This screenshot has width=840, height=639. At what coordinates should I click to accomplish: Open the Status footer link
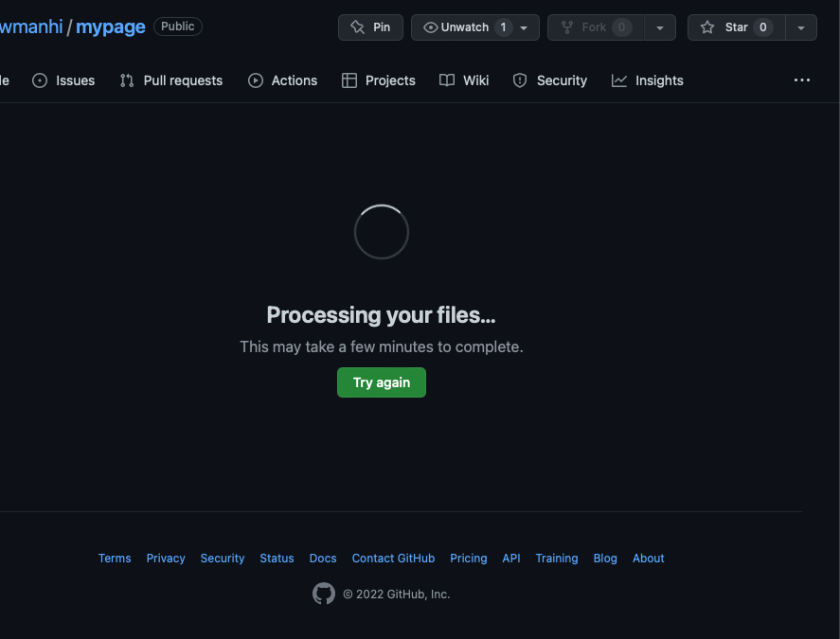click(277, 559)
